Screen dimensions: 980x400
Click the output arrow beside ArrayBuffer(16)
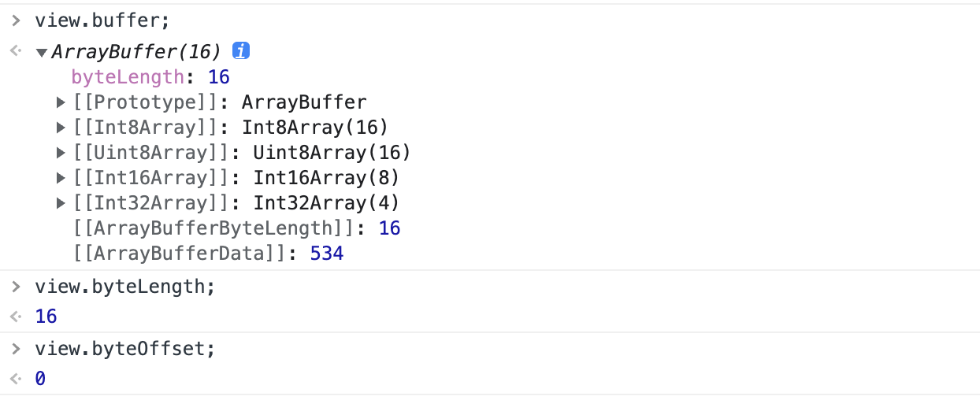16,52
